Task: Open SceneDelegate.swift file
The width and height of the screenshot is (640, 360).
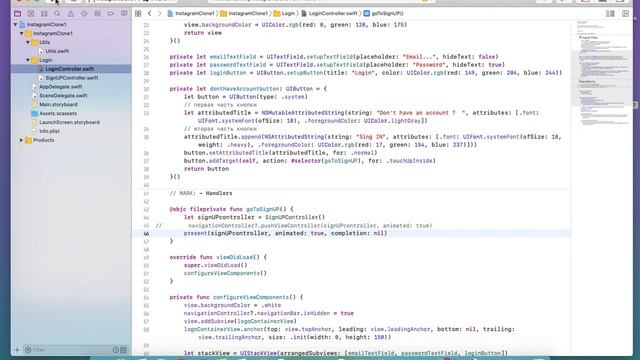Action: (63, 96)
